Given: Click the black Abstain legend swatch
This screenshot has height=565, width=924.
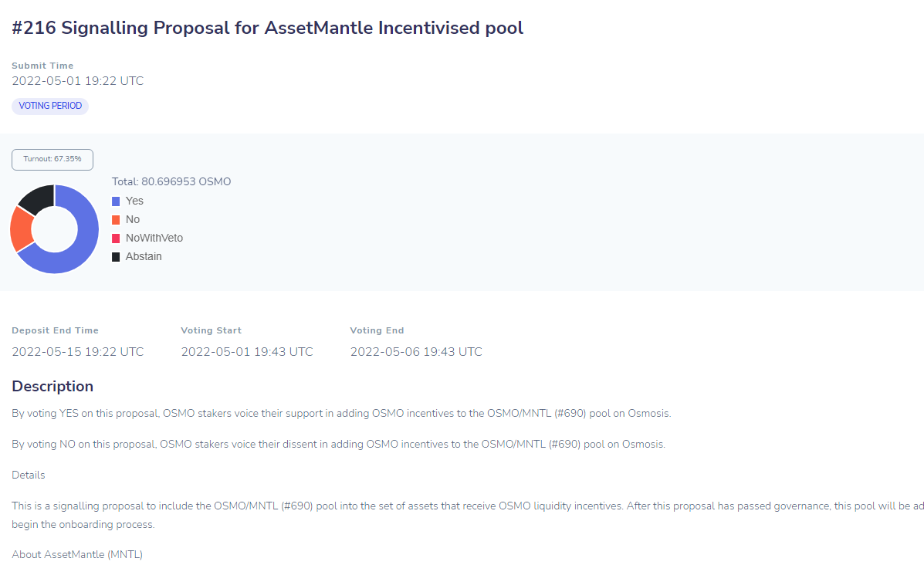Looking at the screenshot, I should [x=116, y=257].
